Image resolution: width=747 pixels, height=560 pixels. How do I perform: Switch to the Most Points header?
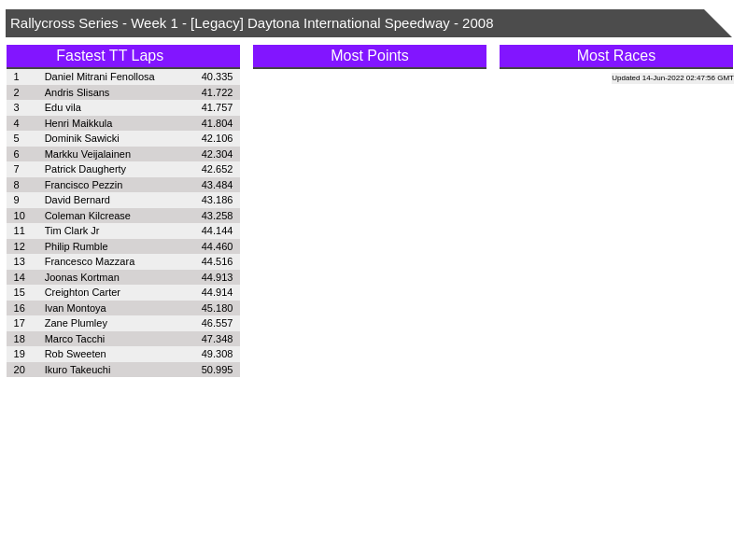pos(369,56)
